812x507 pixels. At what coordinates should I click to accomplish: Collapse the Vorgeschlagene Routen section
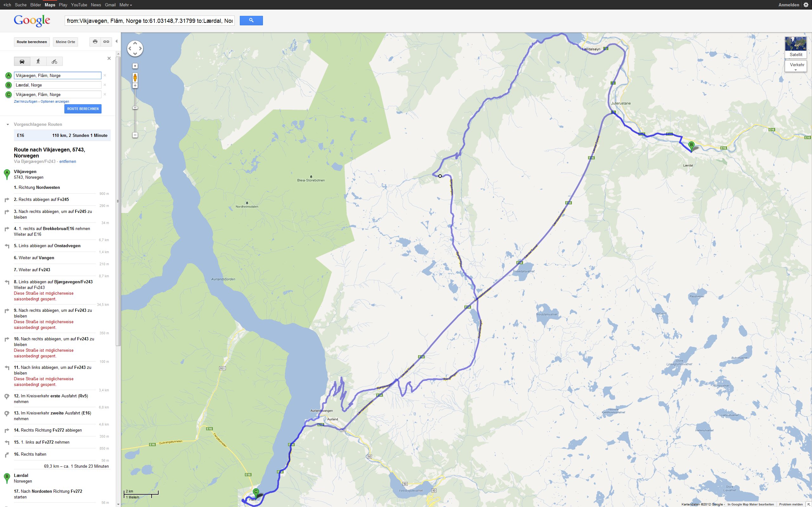tap(8, 125)
